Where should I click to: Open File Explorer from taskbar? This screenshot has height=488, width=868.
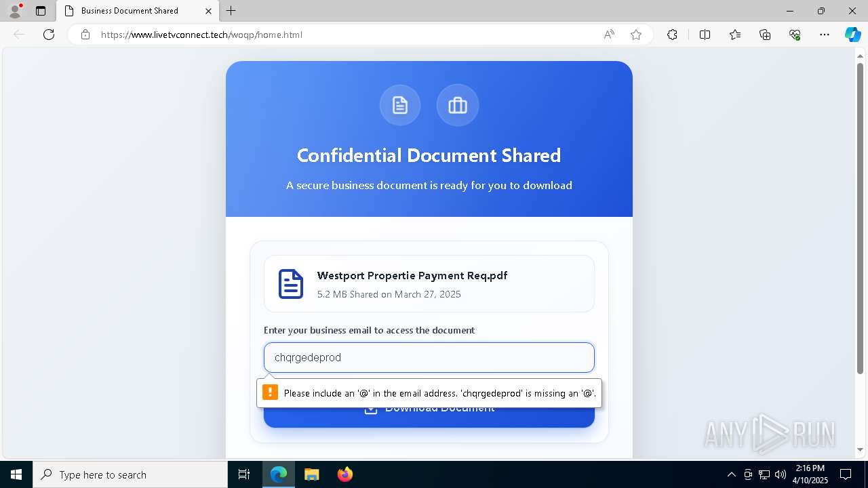coord(311,474)
